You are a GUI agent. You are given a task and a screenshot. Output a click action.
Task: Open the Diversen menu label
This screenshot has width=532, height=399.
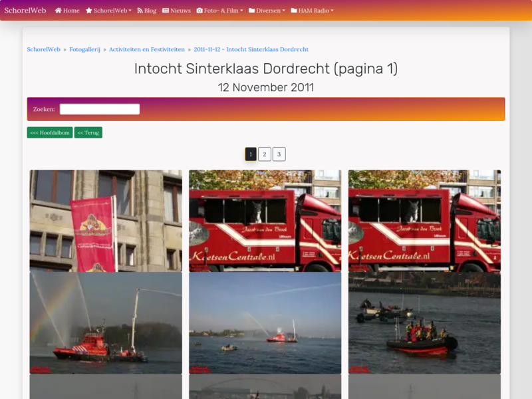pyautogui.click(x=269, y=11)
